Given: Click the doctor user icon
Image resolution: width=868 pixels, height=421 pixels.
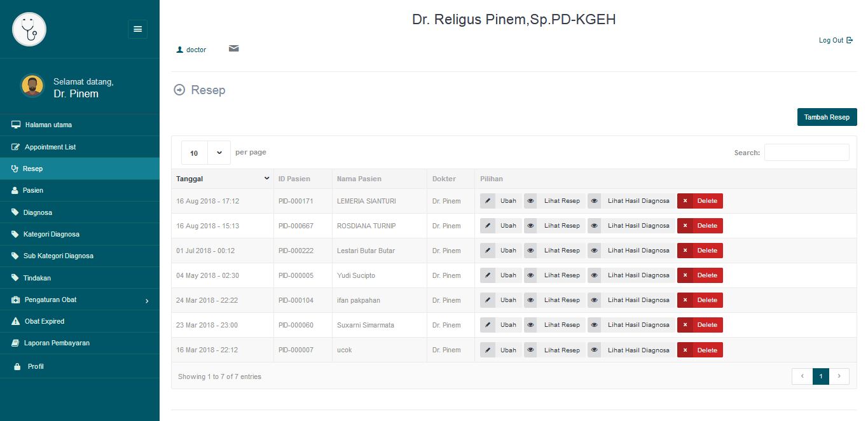Looking at the screenshot, I should [x=179, y=50].
